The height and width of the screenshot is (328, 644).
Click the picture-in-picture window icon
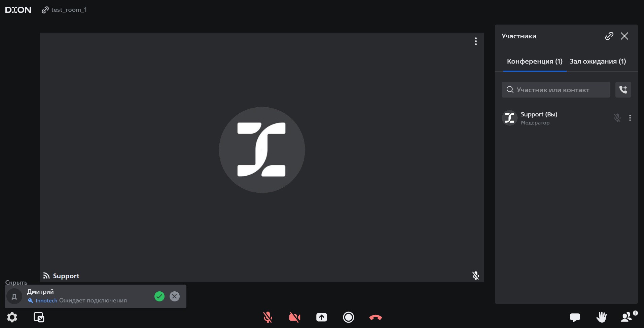click(39, 317)
